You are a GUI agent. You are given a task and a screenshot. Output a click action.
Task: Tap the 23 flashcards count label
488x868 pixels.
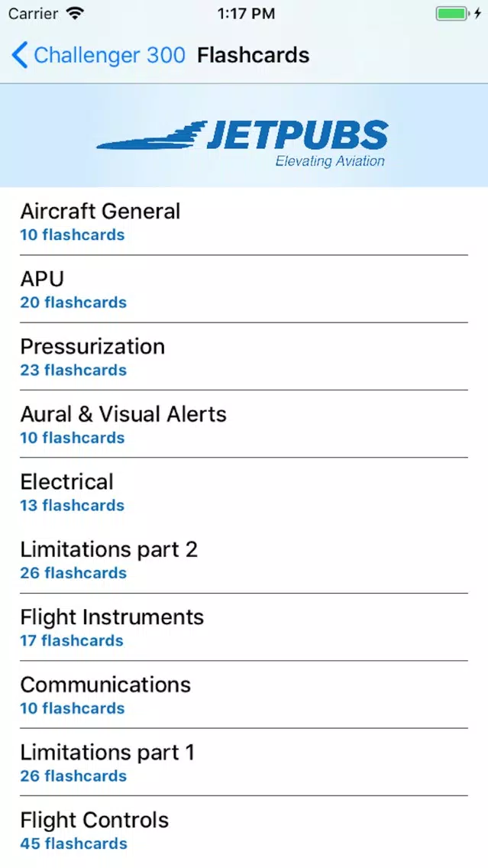coord(73,370)
